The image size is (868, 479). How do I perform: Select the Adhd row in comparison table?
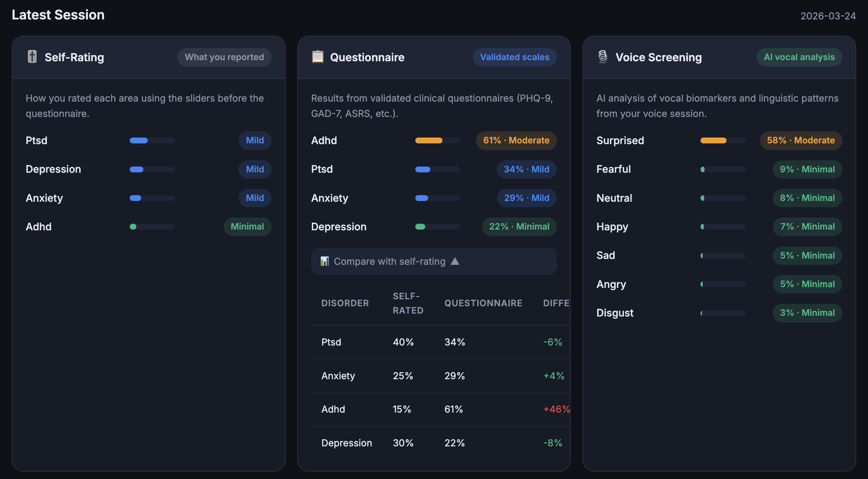click(333, 409)
